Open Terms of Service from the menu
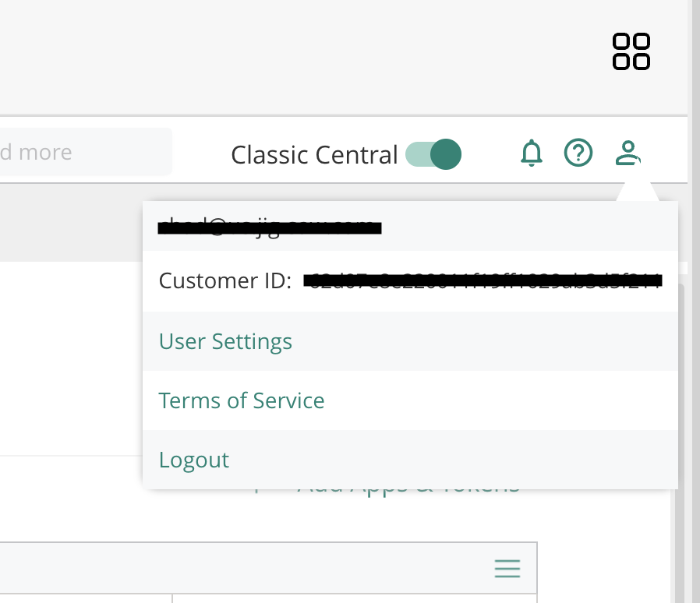 [242, 400]
